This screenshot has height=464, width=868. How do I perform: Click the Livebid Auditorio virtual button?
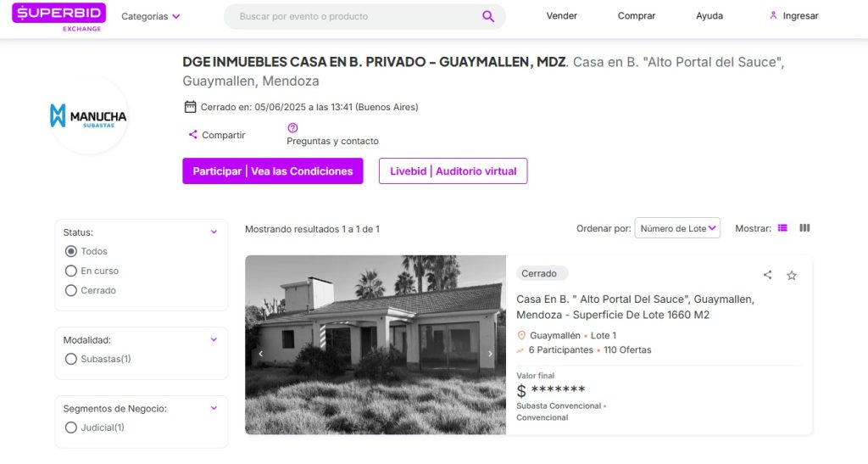coord(453,171)
